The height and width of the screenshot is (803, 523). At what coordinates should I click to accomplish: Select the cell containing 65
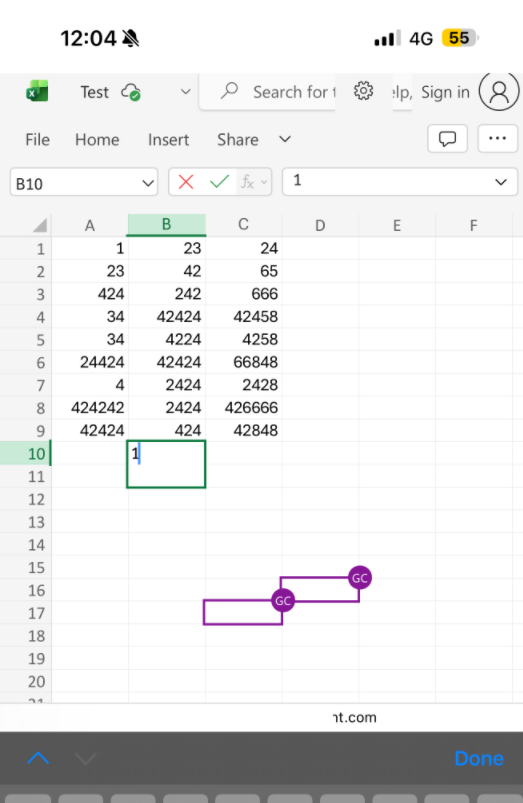(x=243, y=271)
